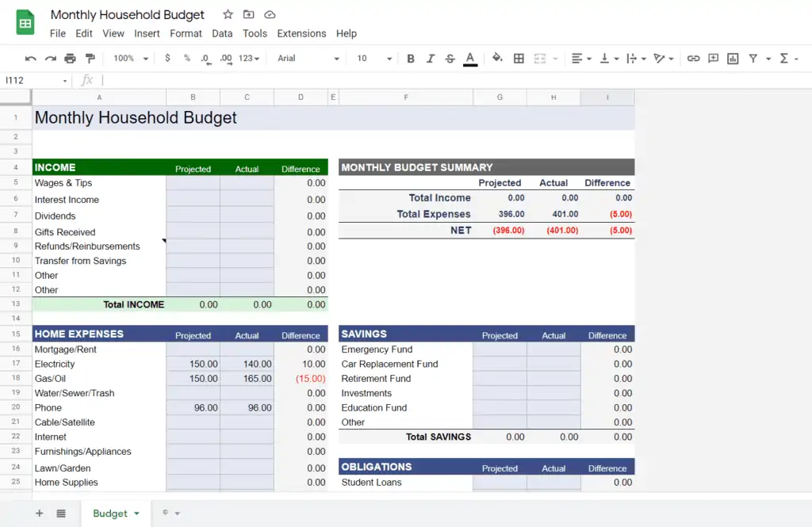Apply bold formatting from the toolbar
This screenshot has height=527, width=812.
(x=410, y=58)
